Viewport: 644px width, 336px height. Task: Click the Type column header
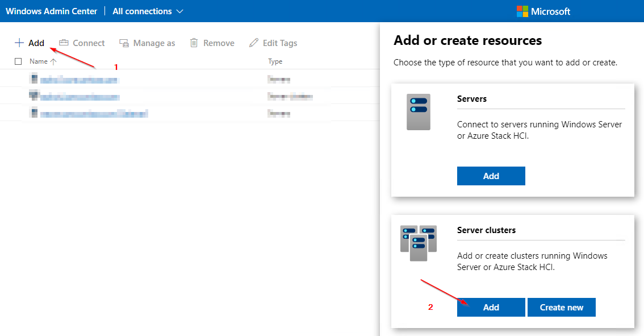point(275,61)
